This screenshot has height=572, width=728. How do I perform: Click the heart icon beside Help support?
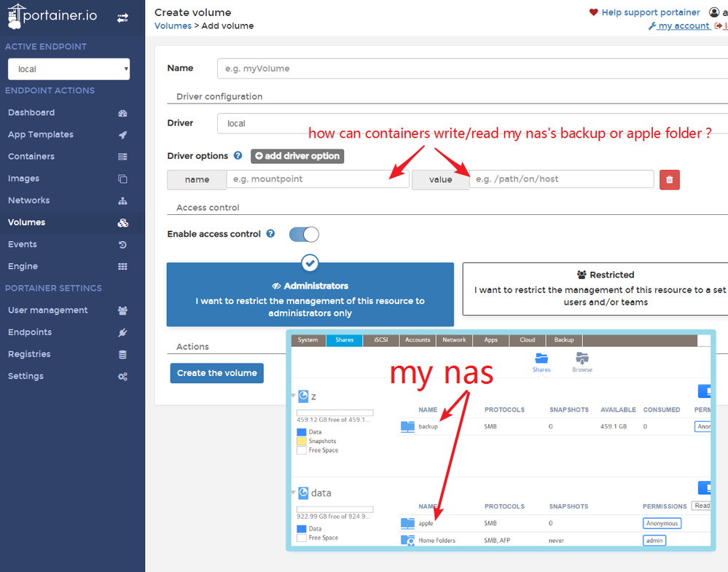point(593,12)
